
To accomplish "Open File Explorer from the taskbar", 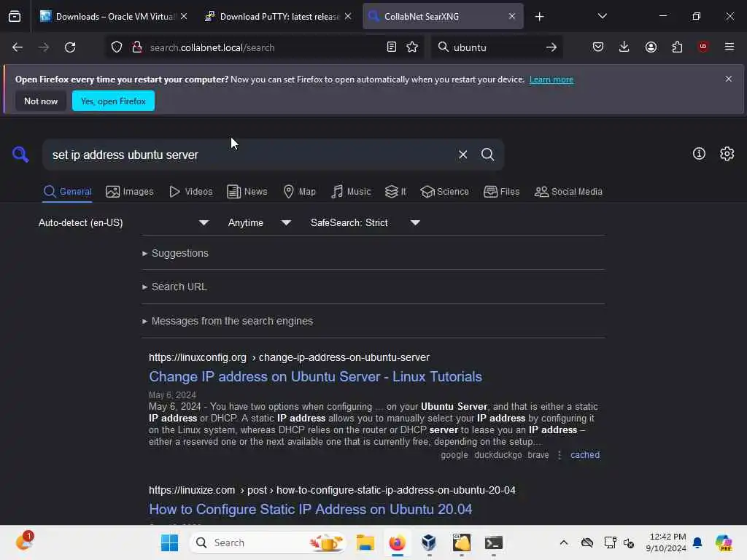I will pyautogui.click(x=365, y=542).
